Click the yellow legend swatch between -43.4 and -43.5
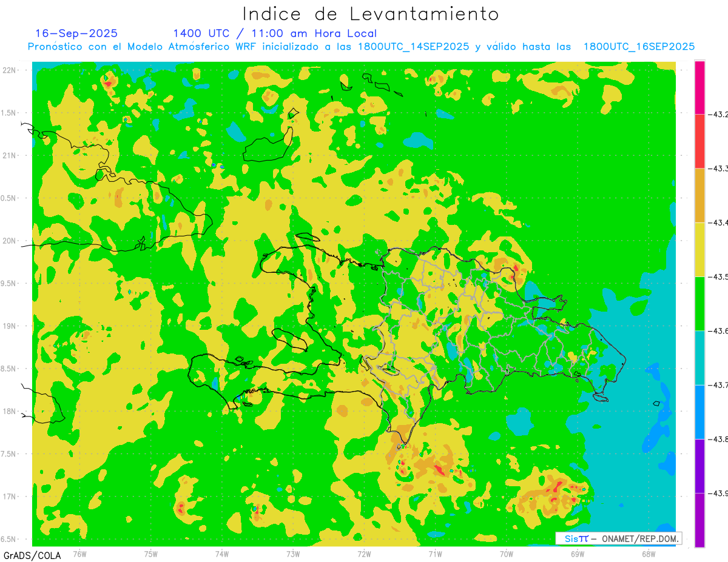 [x=699, y=249]
